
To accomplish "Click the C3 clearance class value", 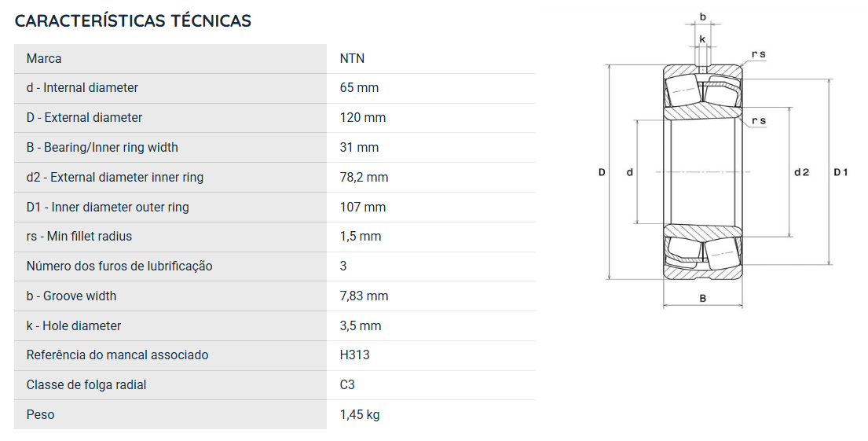I will pyautogui.click(x=347, y=385).
